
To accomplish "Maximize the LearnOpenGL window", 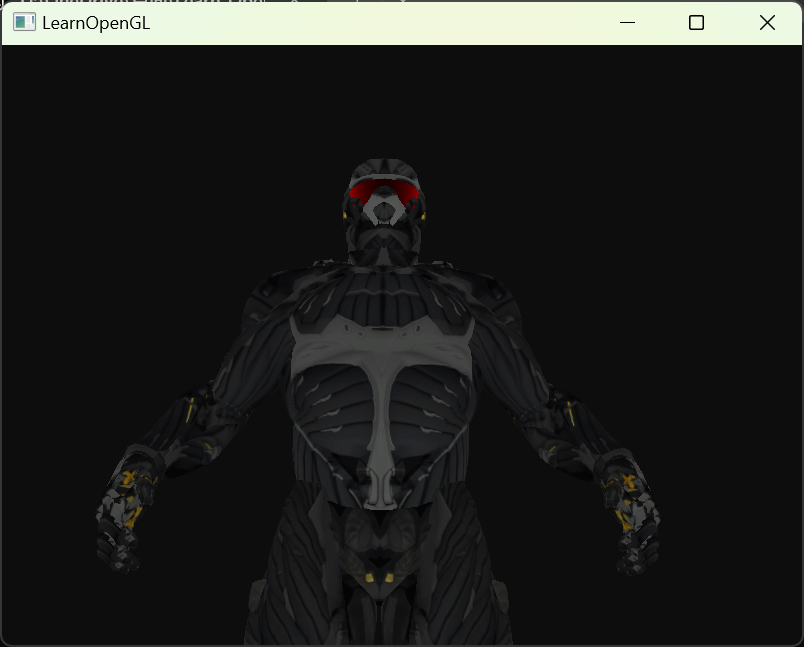I will point(696,23).
